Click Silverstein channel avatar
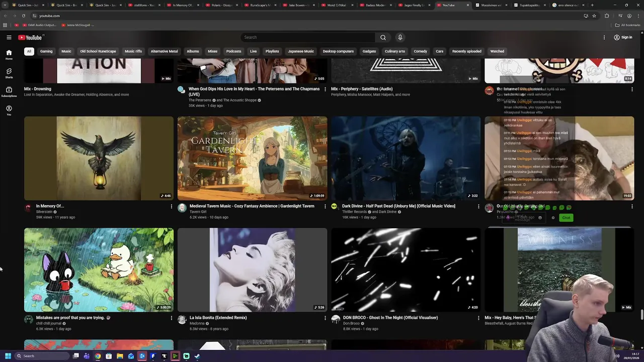 pos(29,208)
